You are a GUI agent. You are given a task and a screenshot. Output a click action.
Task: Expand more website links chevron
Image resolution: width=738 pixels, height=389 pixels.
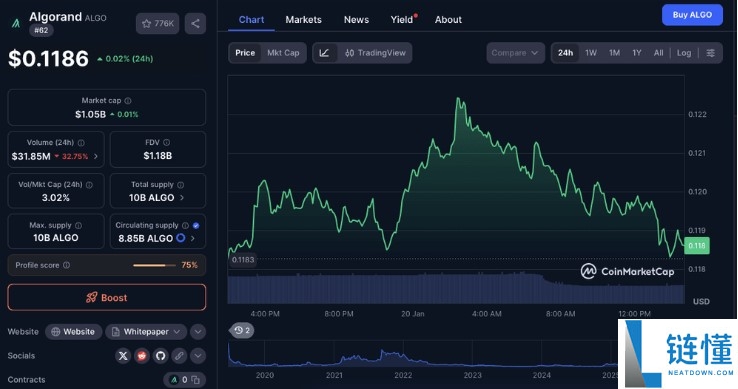pyautogui.click(x=198, y=332)
